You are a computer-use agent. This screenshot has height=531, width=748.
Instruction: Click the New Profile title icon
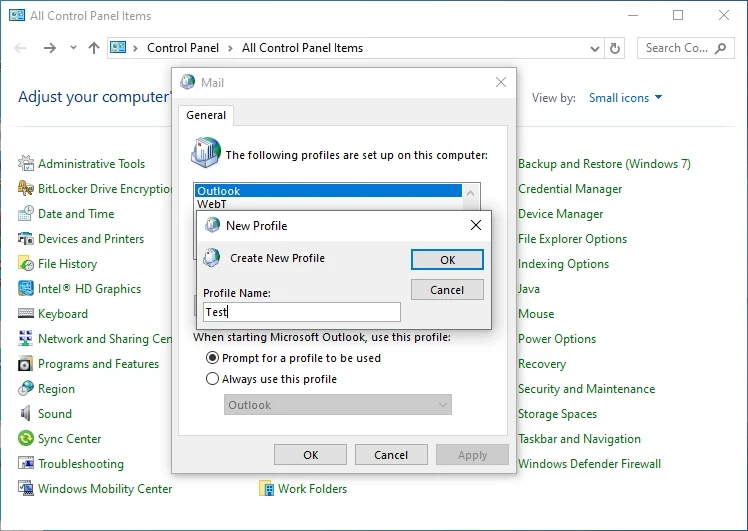212,225
